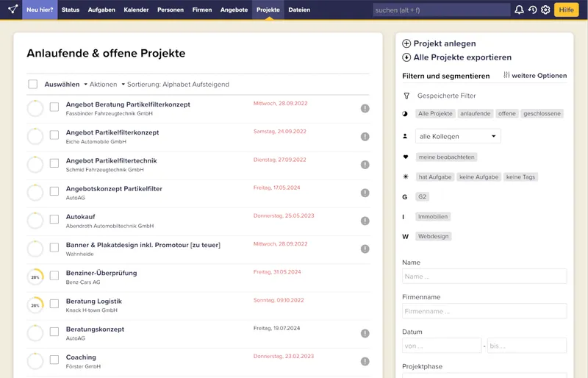
Task: Switch to the Kalender tab
Action: (136, 10)
